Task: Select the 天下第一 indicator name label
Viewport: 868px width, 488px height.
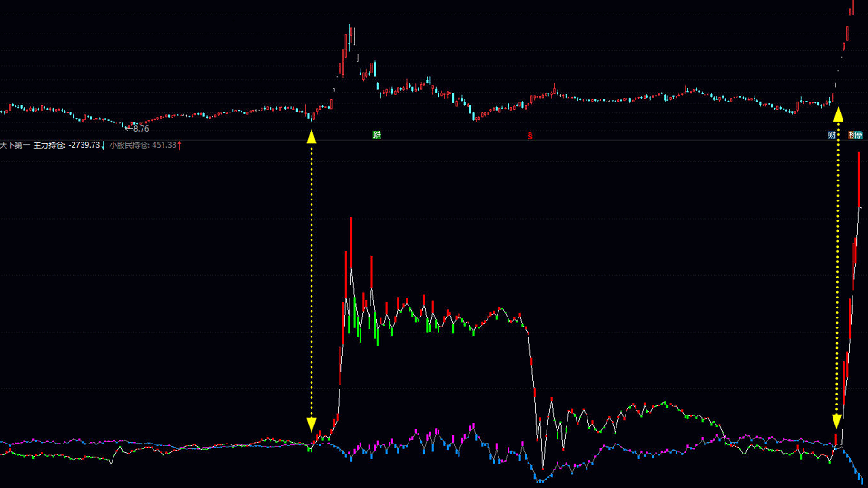Action: 15,145
